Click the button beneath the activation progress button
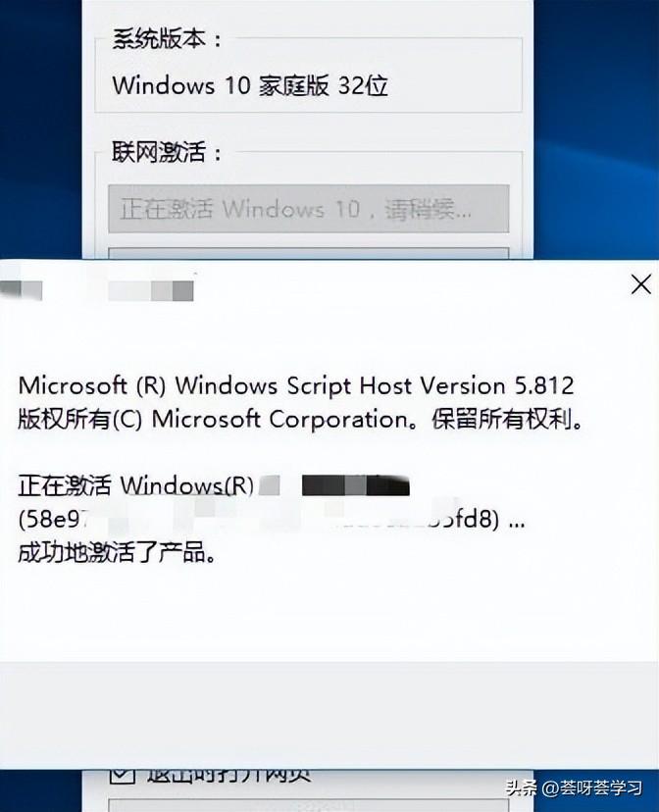The width and height of the screenshot is (659, 812). 309,253
